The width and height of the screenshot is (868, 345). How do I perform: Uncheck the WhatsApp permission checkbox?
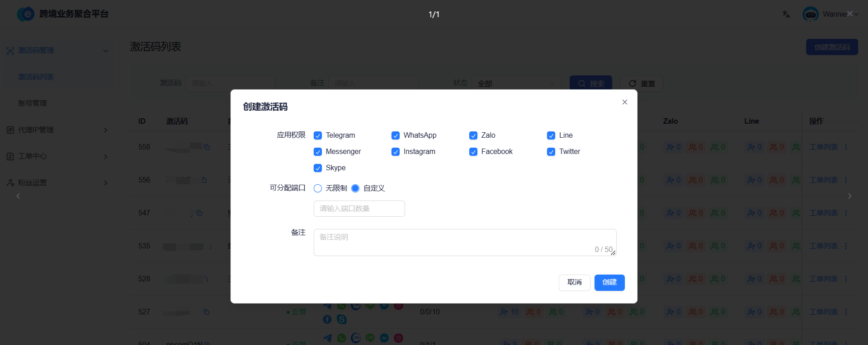click(x=396, y=135)
